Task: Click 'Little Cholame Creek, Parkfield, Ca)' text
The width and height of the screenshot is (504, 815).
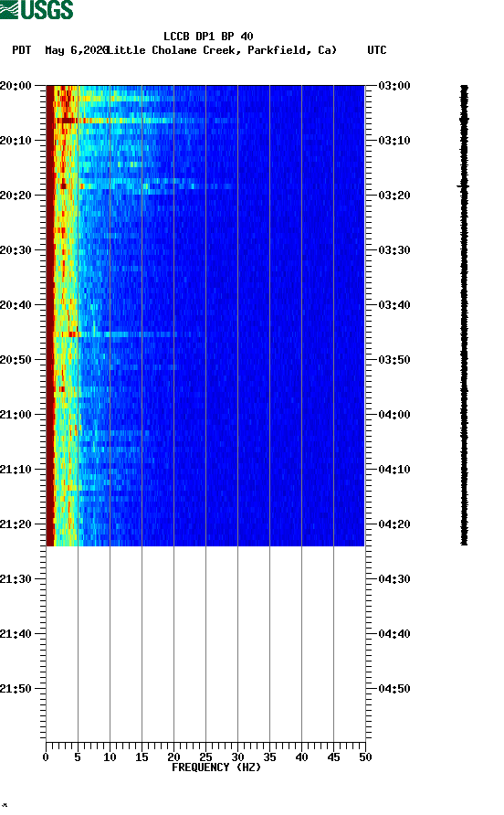Action: click(x=221, y=50)
